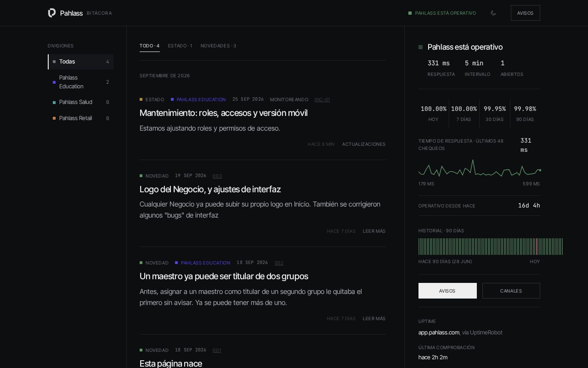Click the status square beside 'Pahlass está operativo' title
This screenshot has height=368, width=588.
pos(420,47)
